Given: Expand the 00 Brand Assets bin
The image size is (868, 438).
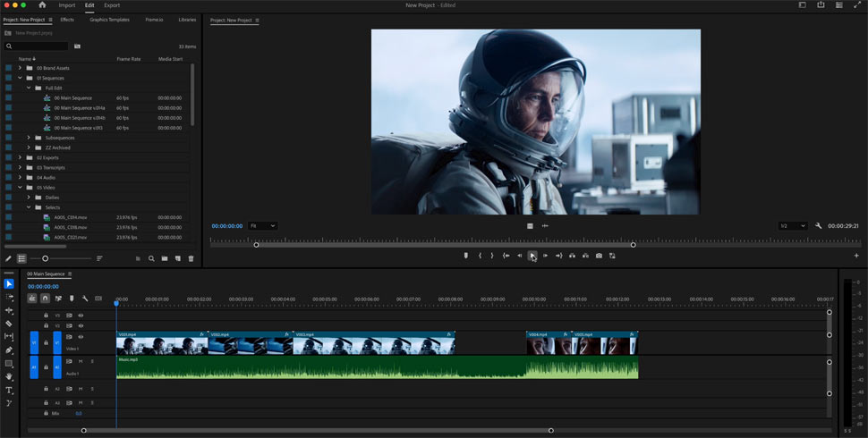Looking at the screenshot, I should pos(20,68).
